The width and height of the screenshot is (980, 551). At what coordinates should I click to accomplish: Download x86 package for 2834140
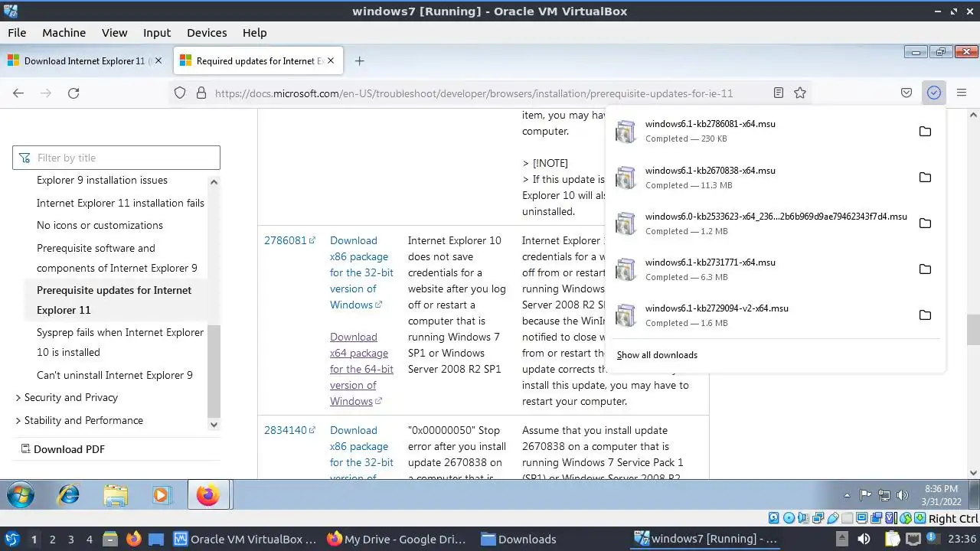coord(361,452)
